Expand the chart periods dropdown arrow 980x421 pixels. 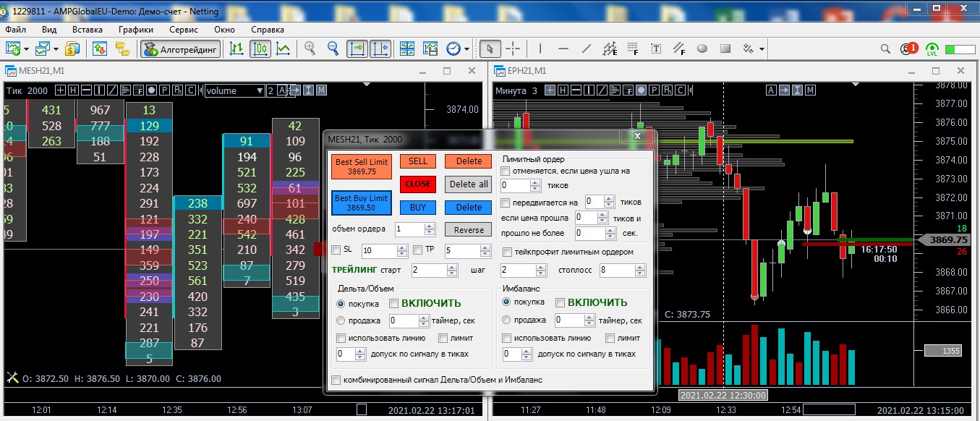click(467, 49)
